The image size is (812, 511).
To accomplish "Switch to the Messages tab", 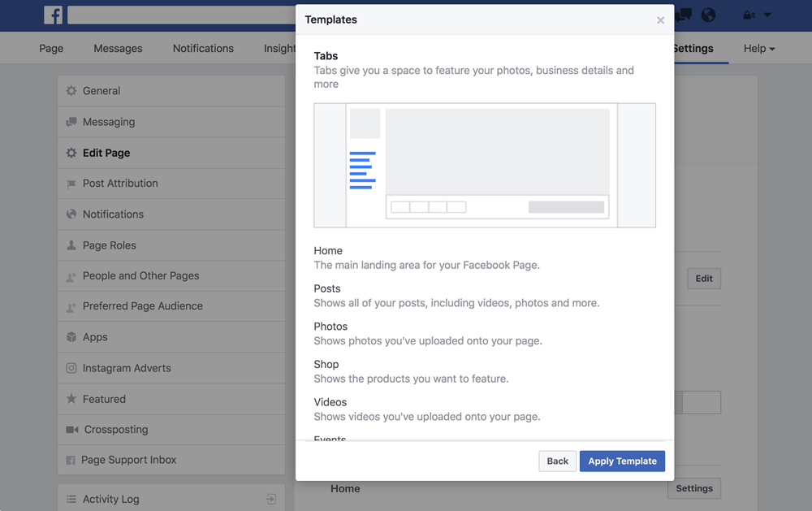I will (118, 48).
